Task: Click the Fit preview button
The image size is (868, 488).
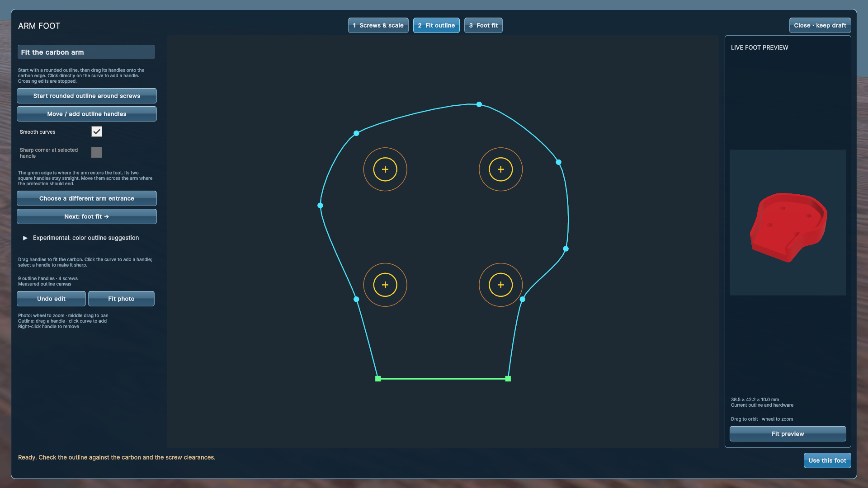Action: pos(788,434)
